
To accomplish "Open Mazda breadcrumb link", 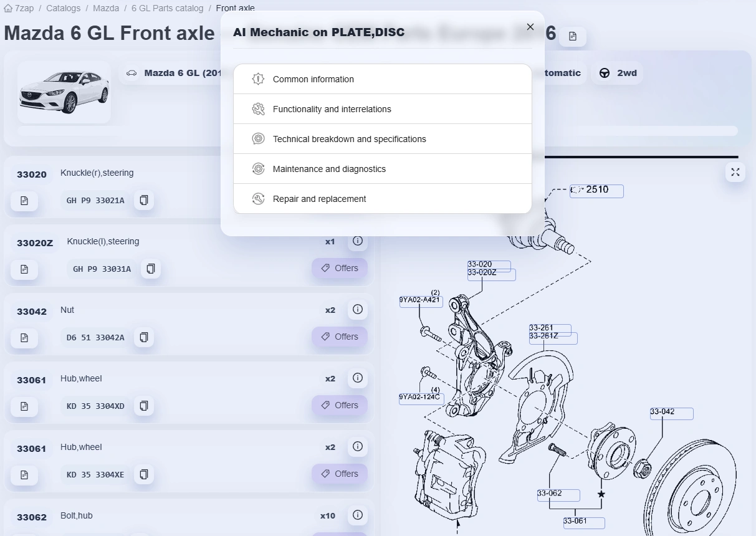I will point(106,8).
